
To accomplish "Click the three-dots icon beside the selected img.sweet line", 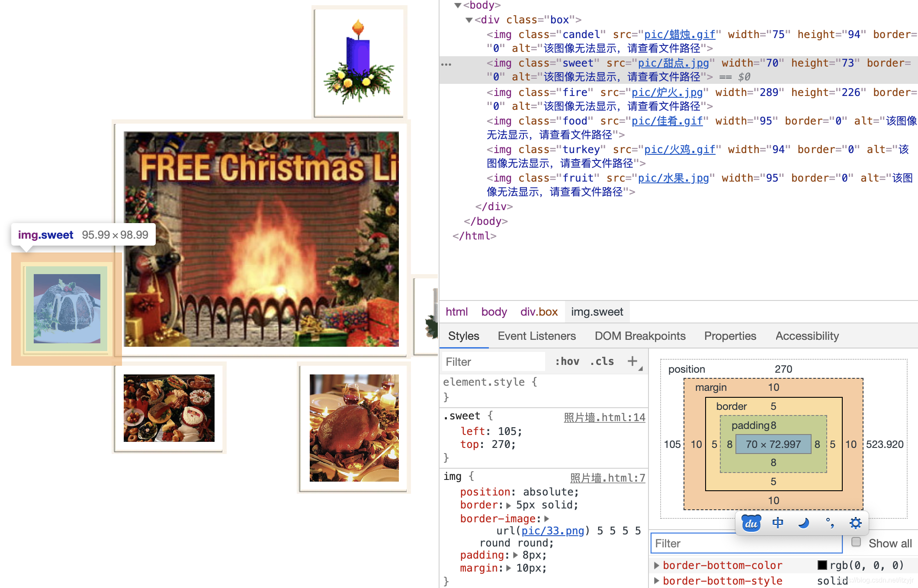I will (x=446, y=64).
